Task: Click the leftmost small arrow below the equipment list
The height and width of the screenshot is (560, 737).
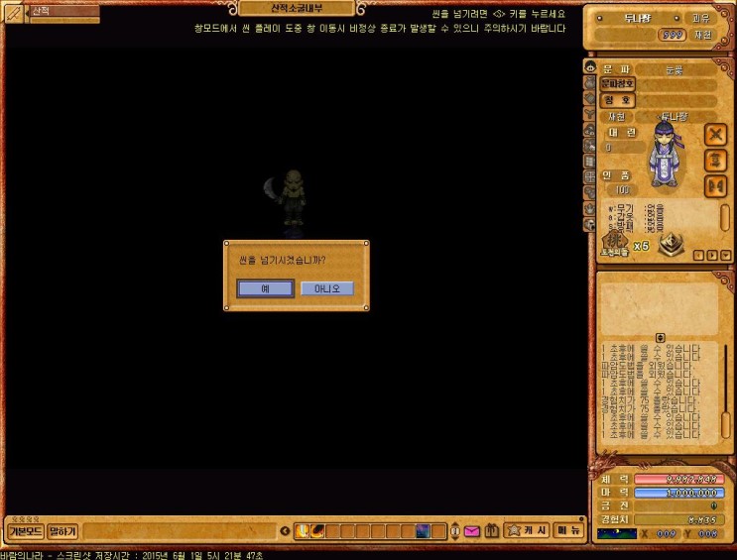Action: pyautogui.click(x=698, y=255)
